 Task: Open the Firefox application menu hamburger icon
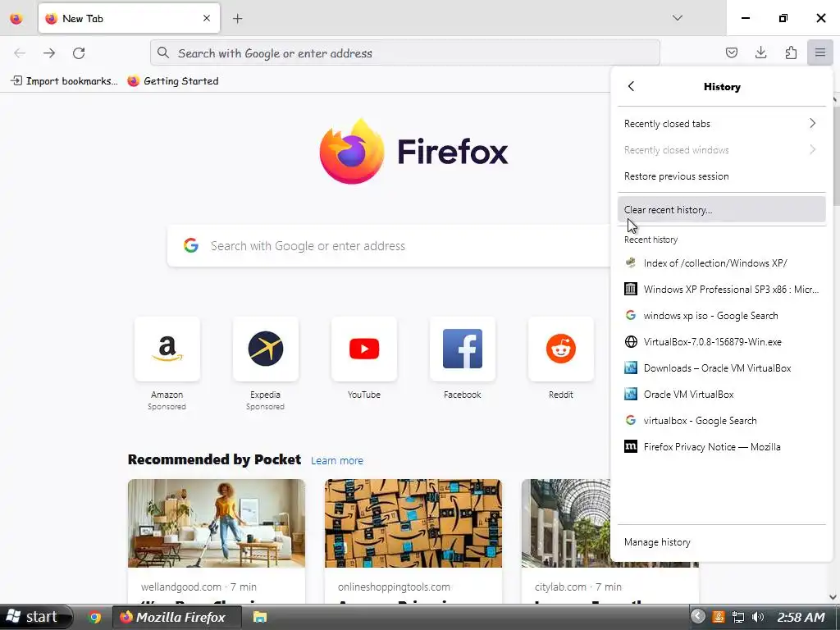pyautogui.click(x=819, y=52)
